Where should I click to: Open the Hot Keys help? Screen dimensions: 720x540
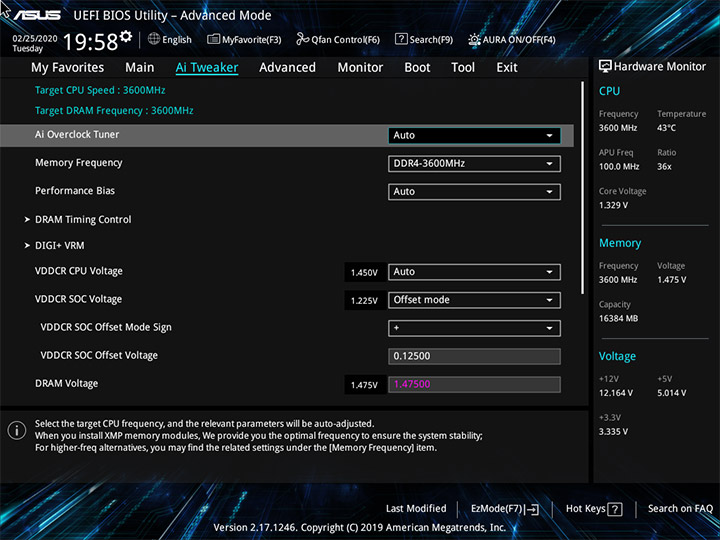click(x=594, y=509)
